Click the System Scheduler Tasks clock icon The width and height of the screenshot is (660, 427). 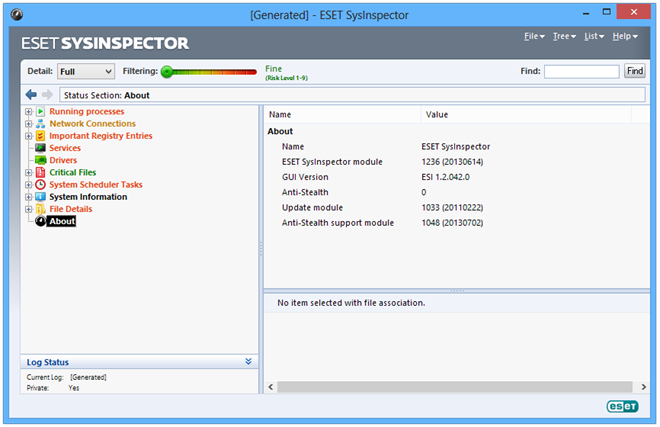click(40, 184)
